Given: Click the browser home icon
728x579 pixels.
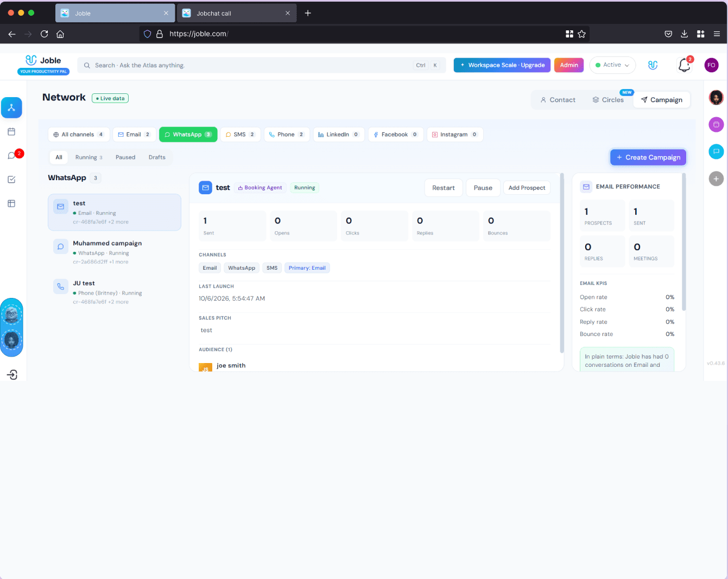Looking at the screenshot, I should (60, 34).
